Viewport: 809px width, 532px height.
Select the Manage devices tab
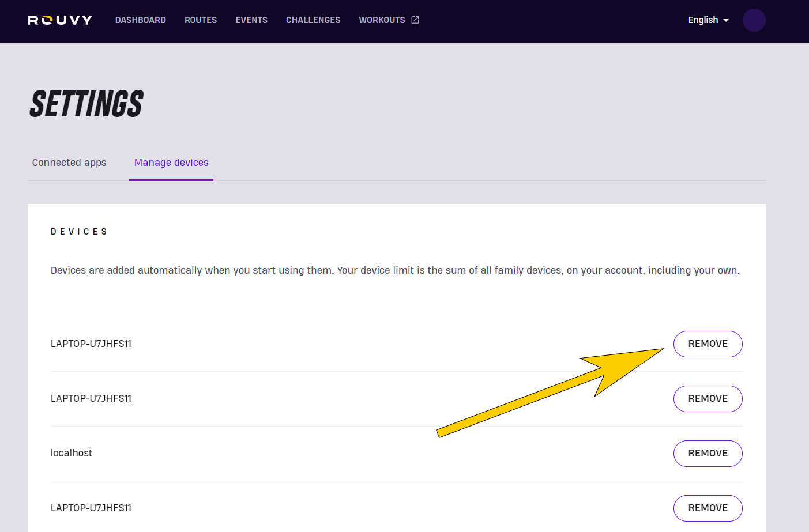pos(171,163)
